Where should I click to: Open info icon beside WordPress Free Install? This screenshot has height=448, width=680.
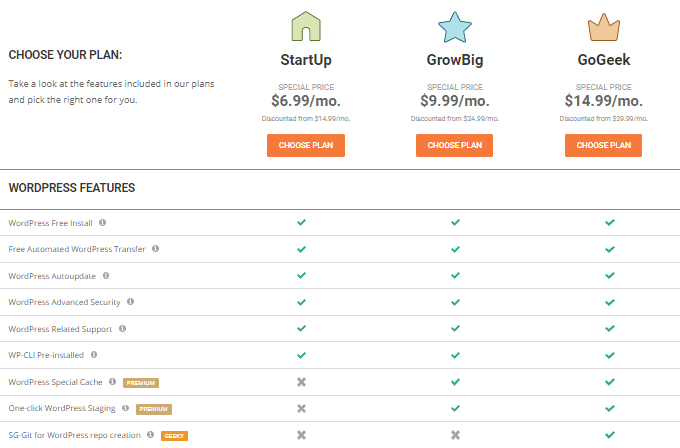[x=102, y=223]
